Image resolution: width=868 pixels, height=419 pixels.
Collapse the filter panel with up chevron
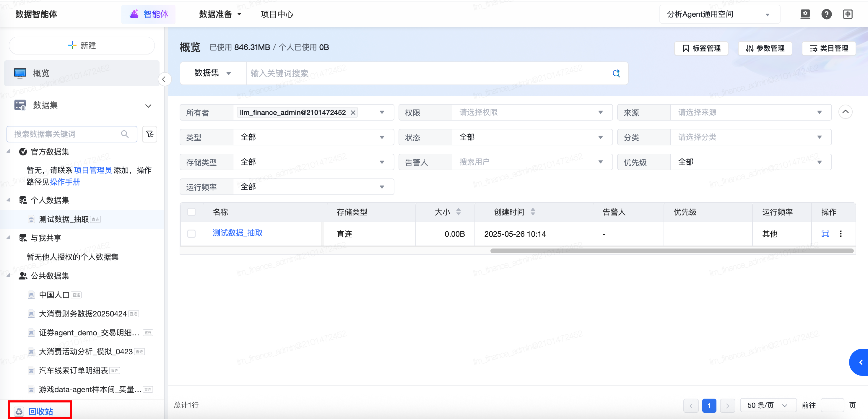tap(845, 112)
